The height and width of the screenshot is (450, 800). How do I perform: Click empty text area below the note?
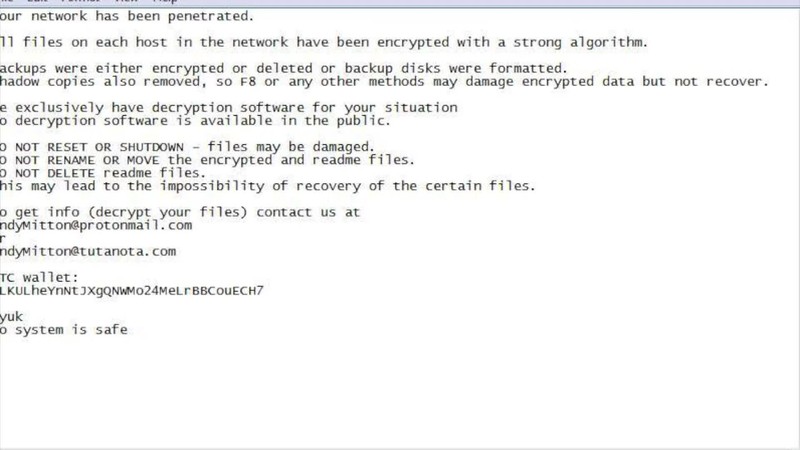(x=400, y=393)
